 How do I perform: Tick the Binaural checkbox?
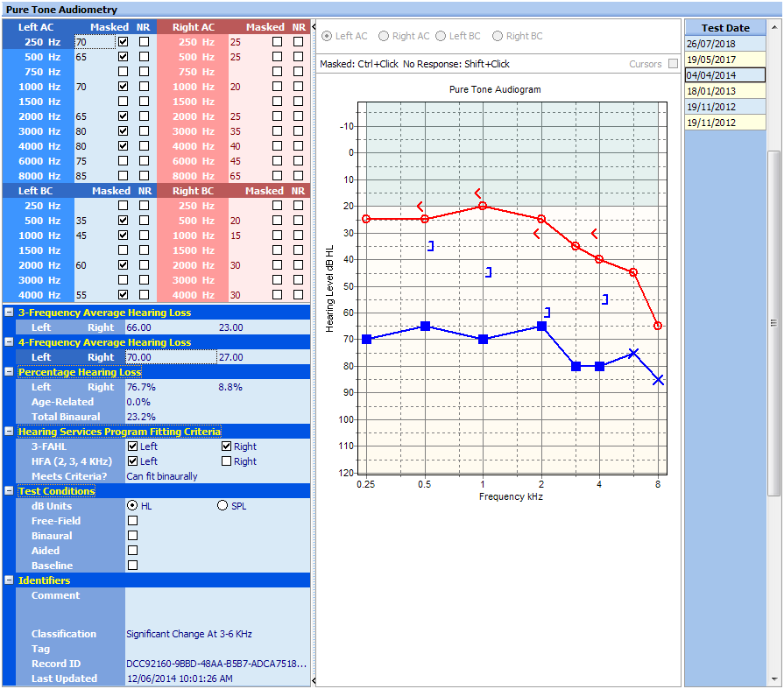coord(132,536)
